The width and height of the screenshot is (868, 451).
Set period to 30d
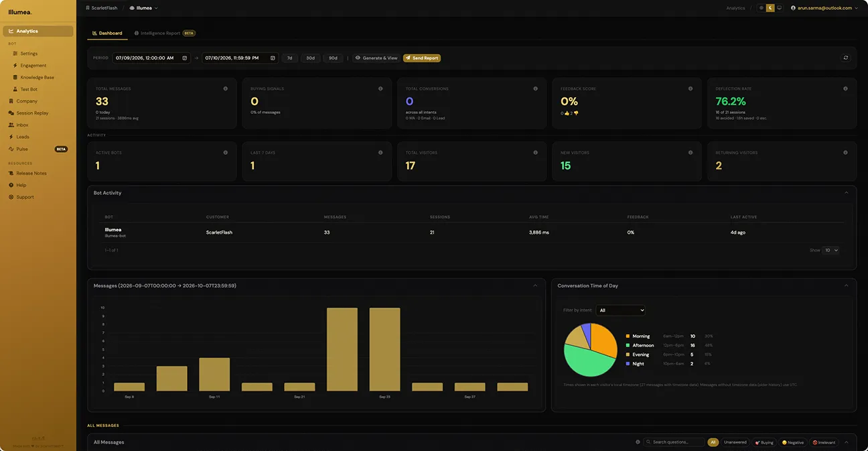point(311,58)
